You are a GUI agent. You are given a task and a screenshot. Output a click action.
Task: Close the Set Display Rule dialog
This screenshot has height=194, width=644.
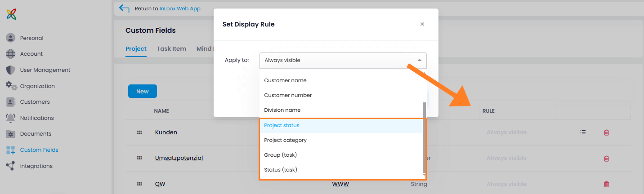[x=422, y=24]
